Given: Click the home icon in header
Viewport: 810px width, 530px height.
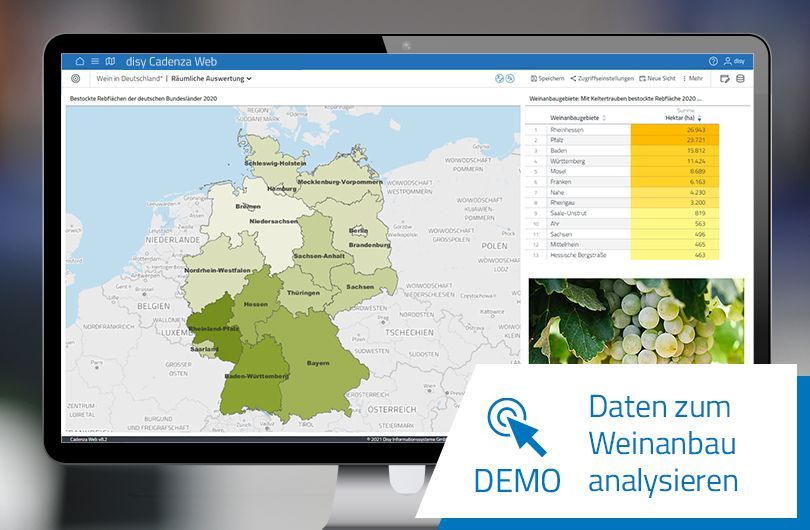Looking at the screenshot, I should [80, 61].
